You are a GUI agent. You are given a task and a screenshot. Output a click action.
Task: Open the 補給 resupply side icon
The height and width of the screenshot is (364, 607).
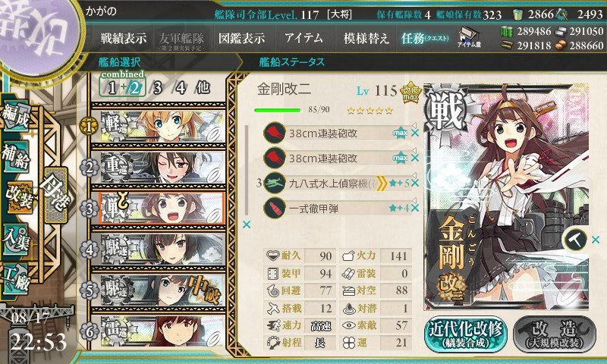pos(15,158)
